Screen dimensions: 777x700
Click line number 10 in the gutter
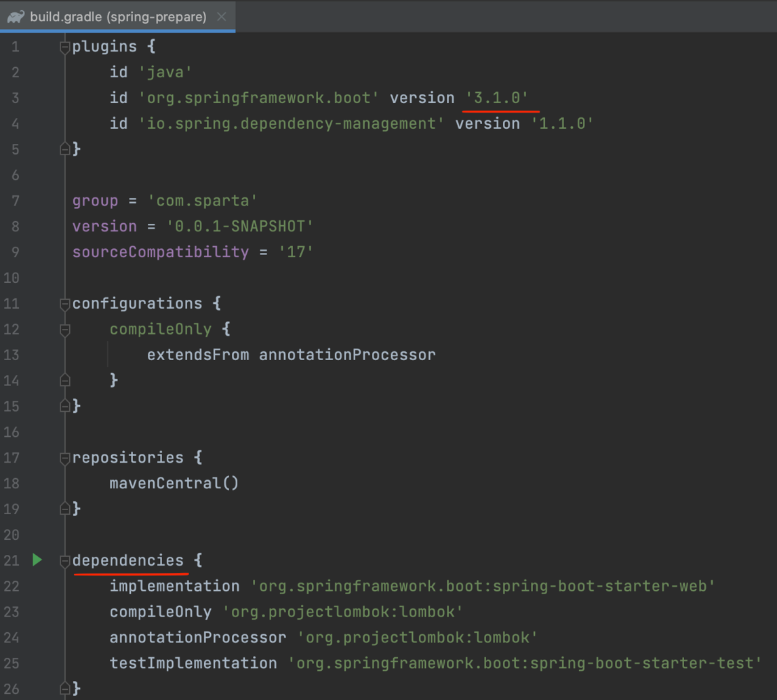(x=12, y=277)
